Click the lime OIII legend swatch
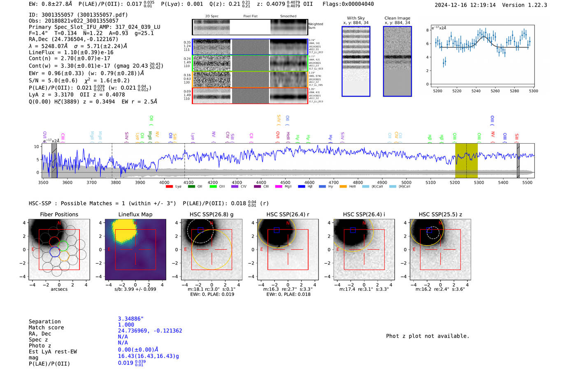 (x=213, y=187)
